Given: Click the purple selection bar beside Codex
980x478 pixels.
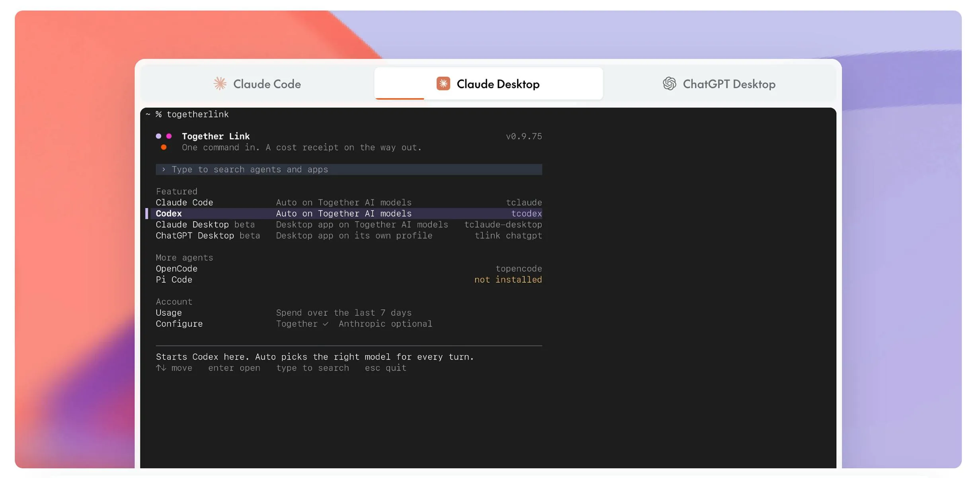Looking at the screenshot, I should tap(147, 214).
